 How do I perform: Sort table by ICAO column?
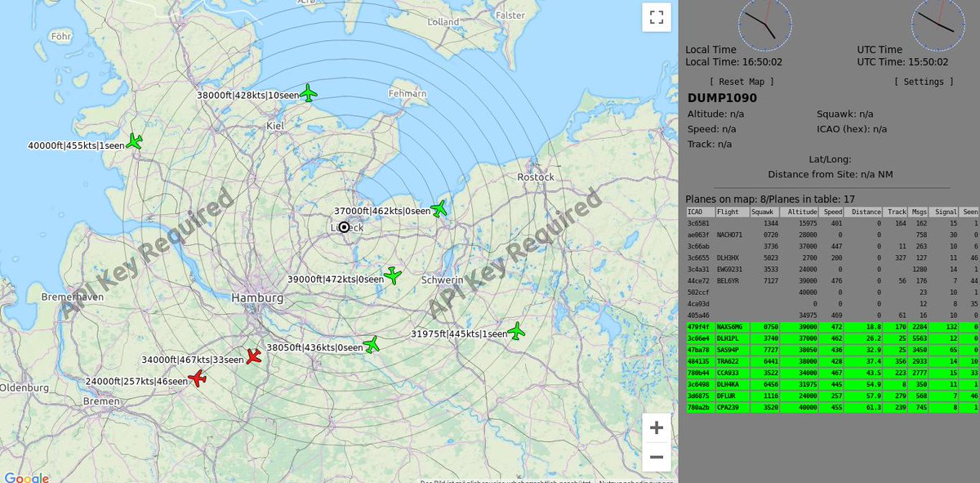click(700, 212)
